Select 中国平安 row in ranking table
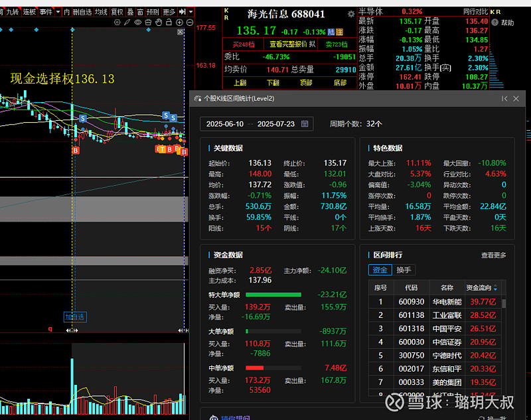The width and height of the screenshot is (531, 420). click(435, 328)
